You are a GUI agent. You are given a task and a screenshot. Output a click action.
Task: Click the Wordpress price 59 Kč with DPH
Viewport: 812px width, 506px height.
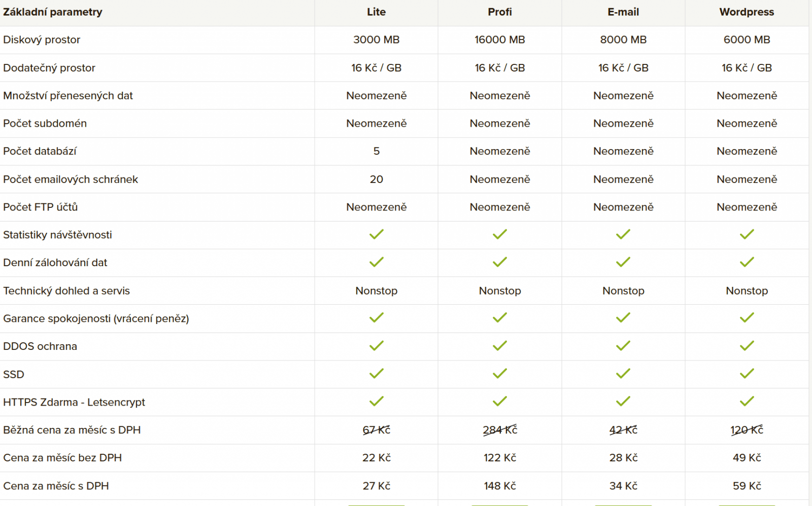[x=747, y=486]
